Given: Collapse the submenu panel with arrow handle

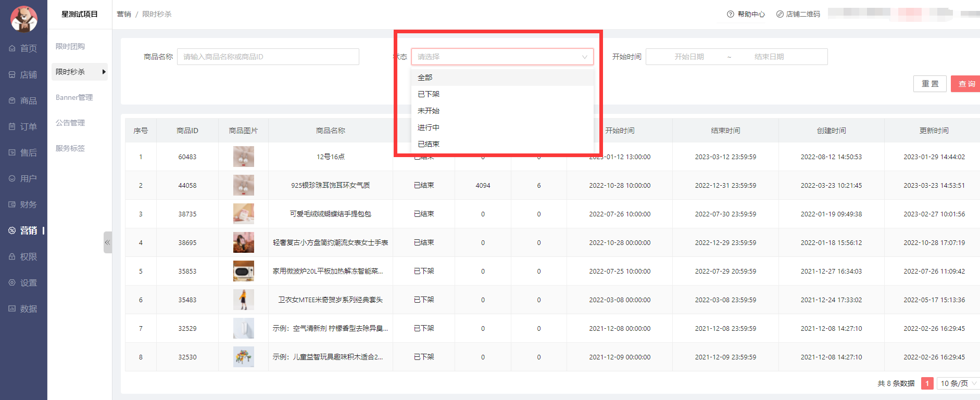Looking at the screenshot, I should (107, 242).
